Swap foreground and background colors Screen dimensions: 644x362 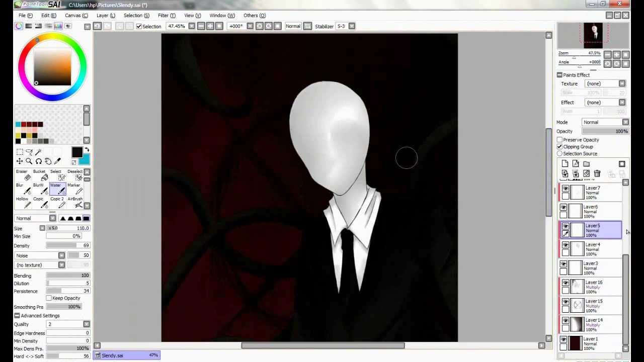[x=87, y=150]
